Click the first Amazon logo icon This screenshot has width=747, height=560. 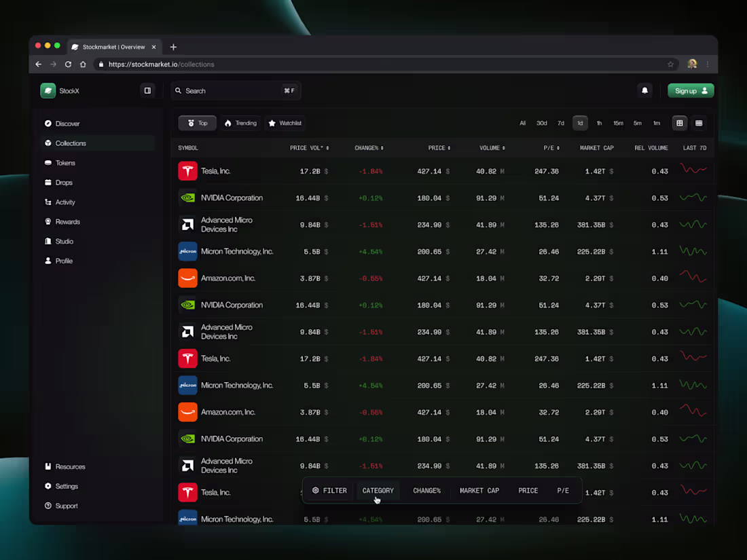(187, 278)
